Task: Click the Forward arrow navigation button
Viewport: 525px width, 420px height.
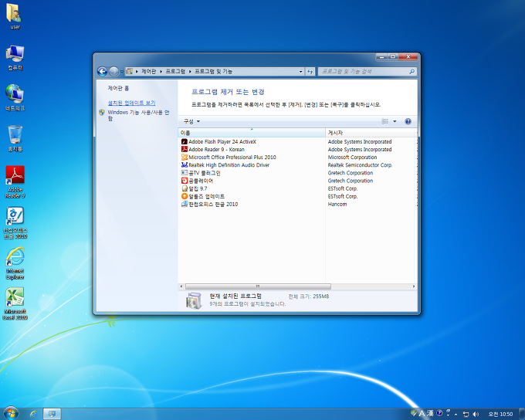Action: tap(113, 71)
